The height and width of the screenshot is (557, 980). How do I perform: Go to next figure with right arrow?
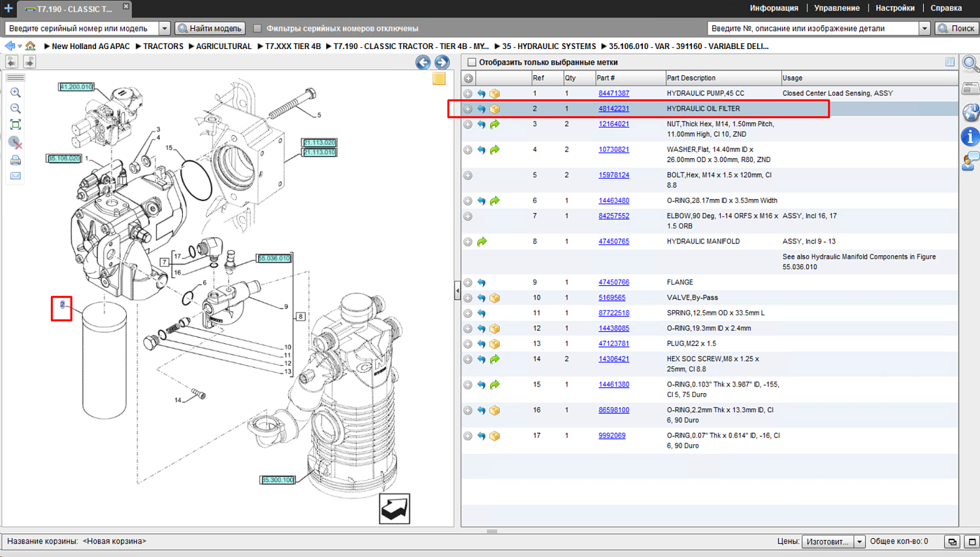(x=442, y=62)
